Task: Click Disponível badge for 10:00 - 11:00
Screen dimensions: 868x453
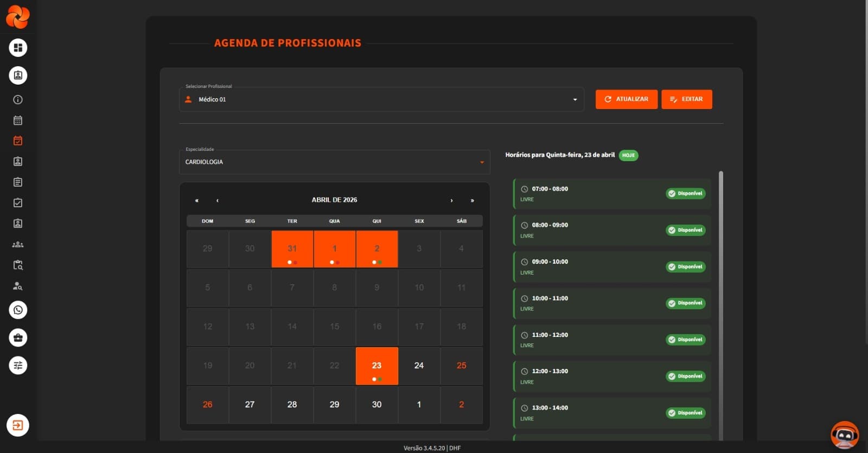Action: pos(685,303)
